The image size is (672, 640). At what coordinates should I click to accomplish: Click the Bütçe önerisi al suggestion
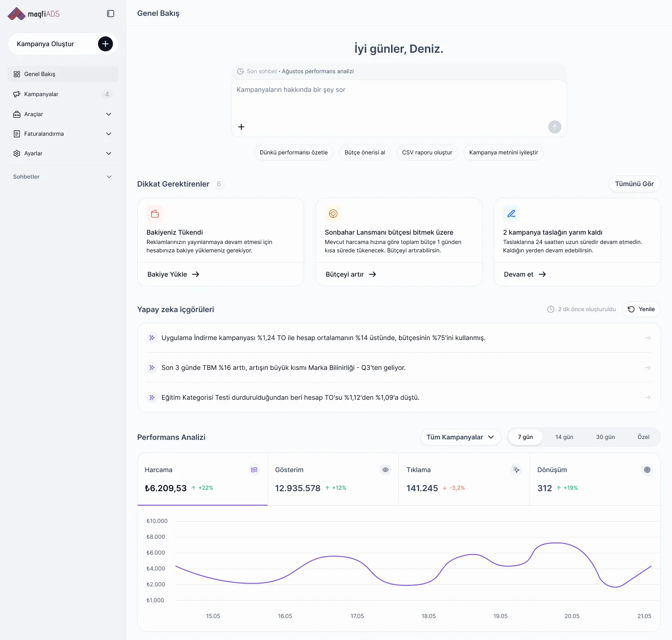[x=365, y=153]
